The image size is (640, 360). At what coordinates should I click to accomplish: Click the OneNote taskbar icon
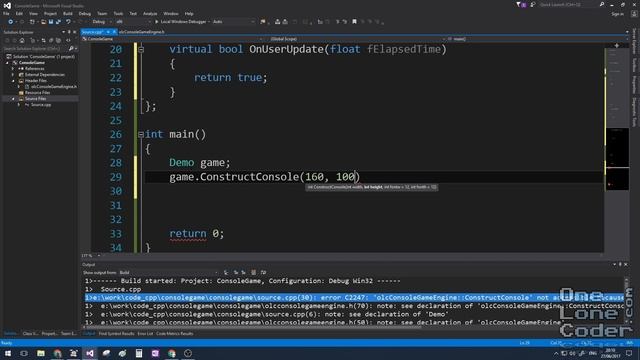[155, 353]
